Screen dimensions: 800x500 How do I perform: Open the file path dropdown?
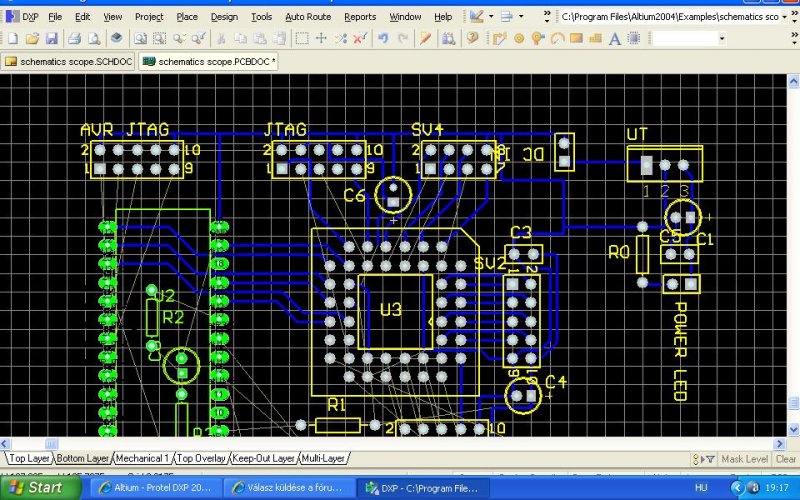tap(785, 17)
